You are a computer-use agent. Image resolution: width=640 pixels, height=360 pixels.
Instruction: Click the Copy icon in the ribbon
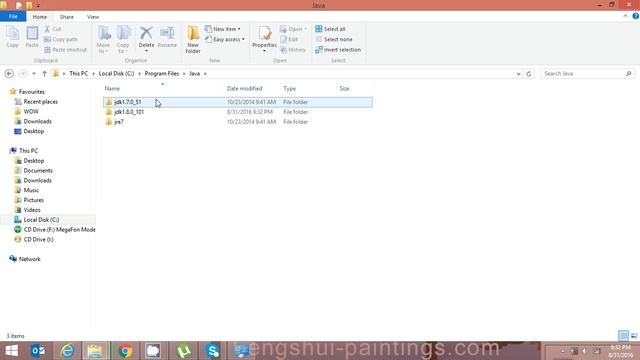coord(12,34)
